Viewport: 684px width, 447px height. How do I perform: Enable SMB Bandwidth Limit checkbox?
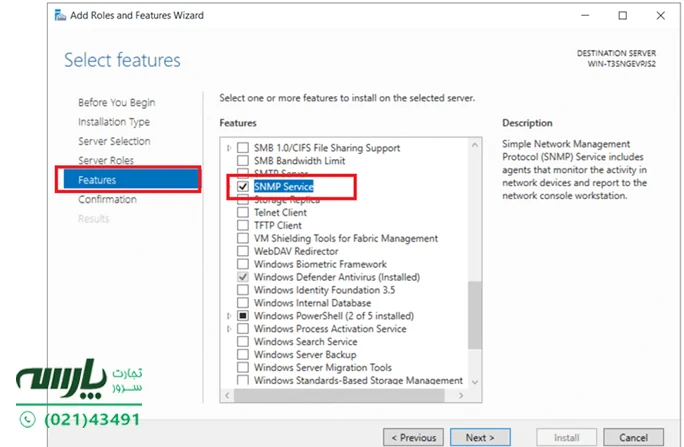243,160
